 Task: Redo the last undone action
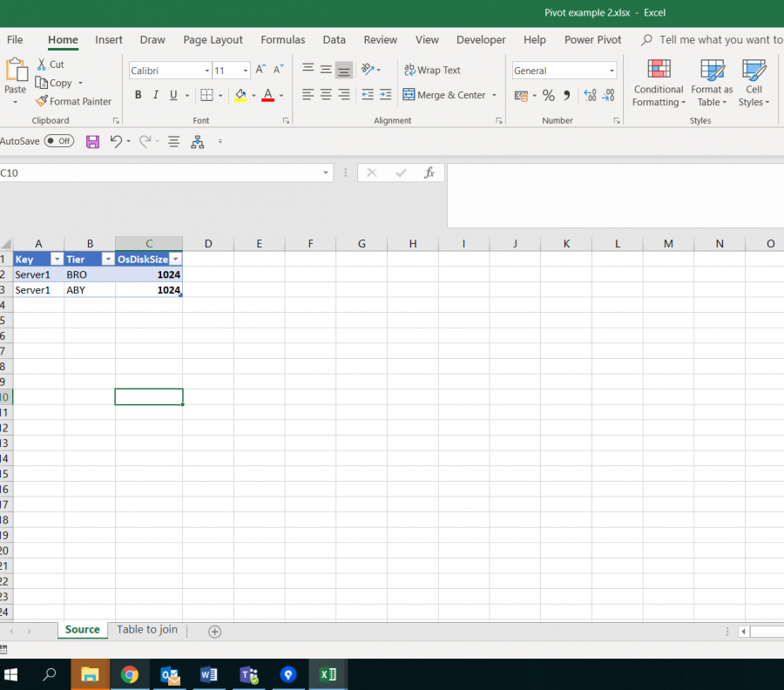(x=145, y=142)
